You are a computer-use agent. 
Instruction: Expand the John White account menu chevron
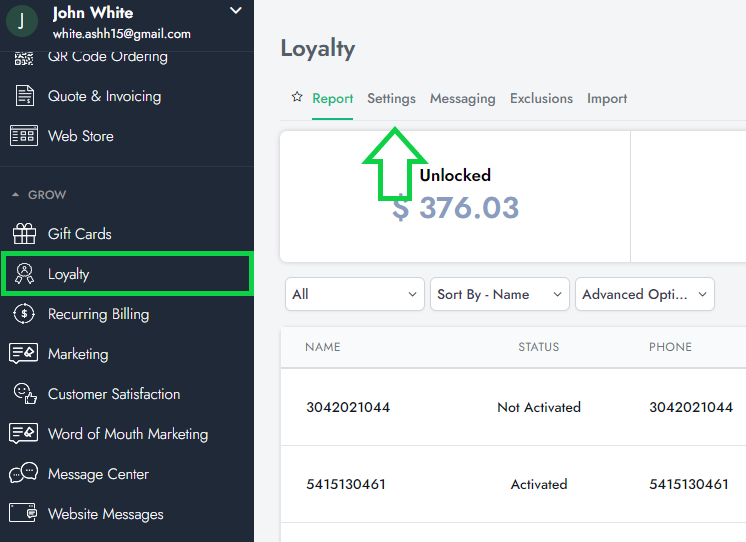tap(236, 11)
